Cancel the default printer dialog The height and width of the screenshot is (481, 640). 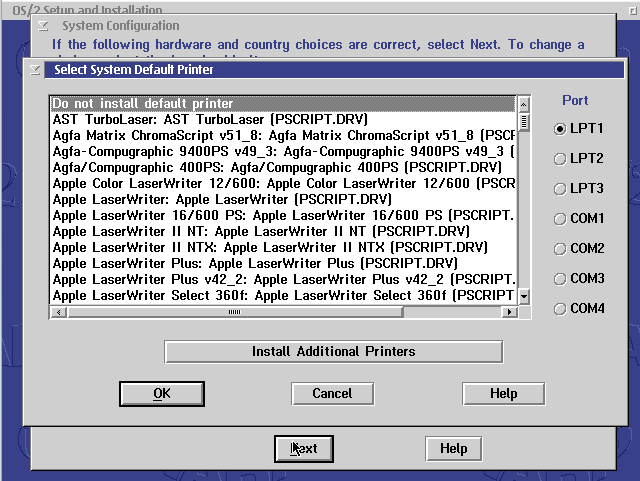[333, 394]
